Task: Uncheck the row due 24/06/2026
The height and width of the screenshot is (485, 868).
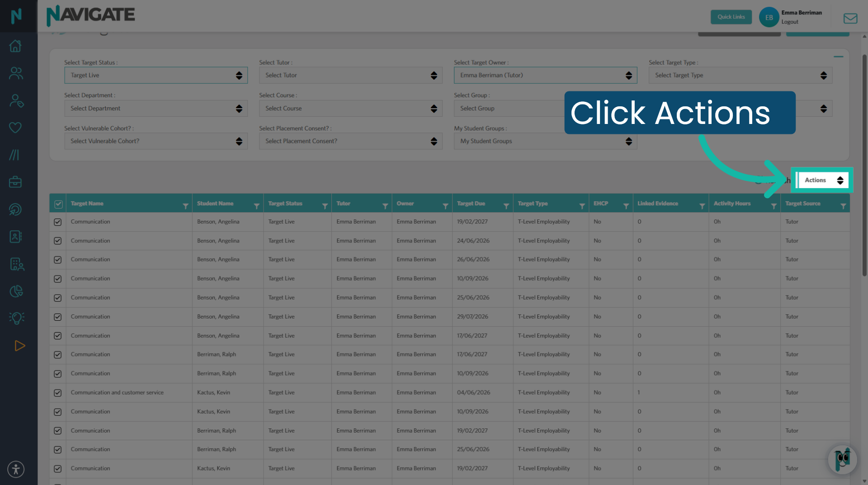Action: [57, 241]
